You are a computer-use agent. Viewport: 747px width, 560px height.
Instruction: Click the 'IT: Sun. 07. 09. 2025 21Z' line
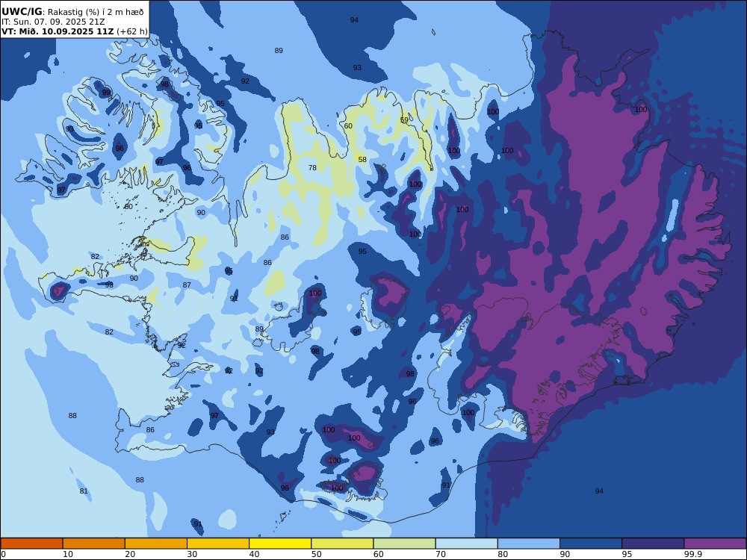(x=53, y=22)
